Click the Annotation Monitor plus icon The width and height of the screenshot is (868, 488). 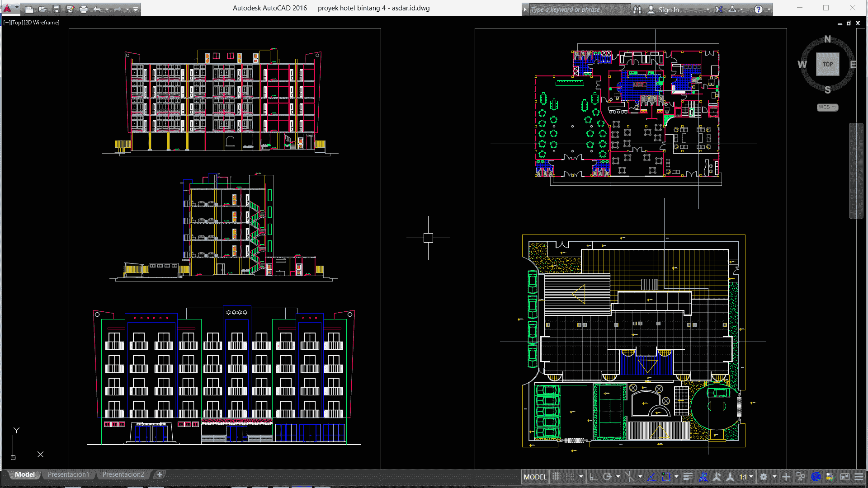point(786,477)
